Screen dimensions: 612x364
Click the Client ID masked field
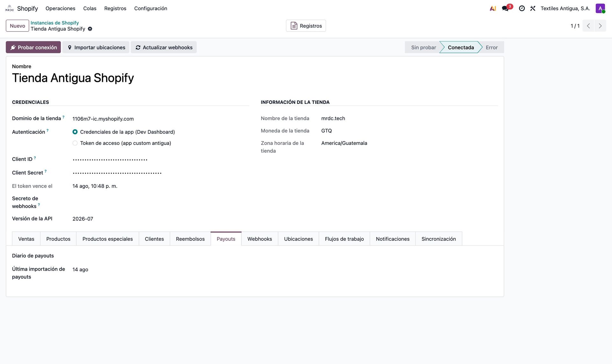point(161,160)
